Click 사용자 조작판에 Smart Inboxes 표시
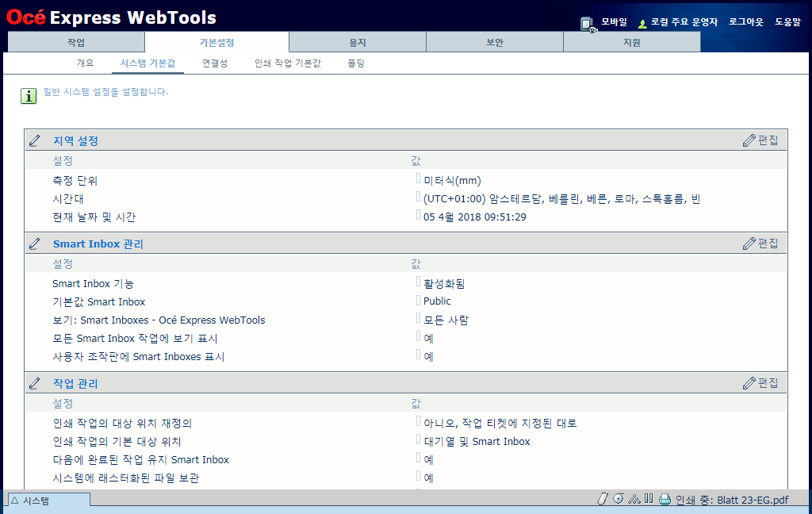Image resolution: width=812 pixels, height=514 pixels. (x=138, y=356)
